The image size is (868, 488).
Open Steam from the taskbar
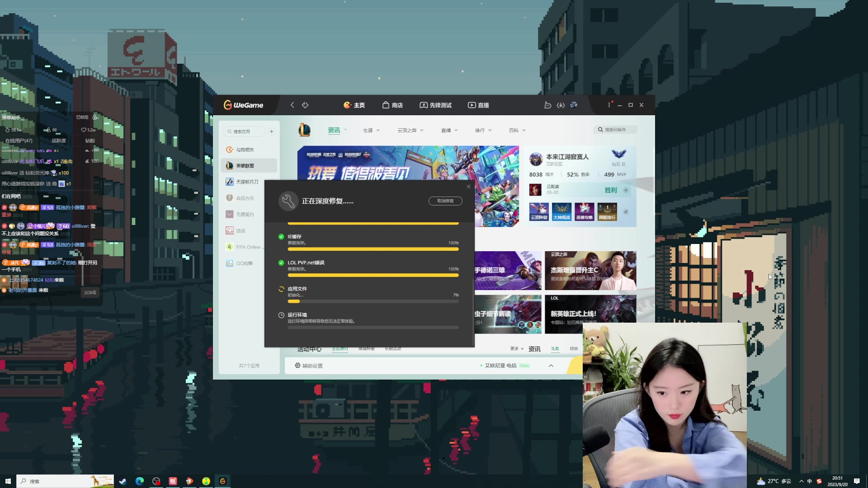(x=123, y=481)
